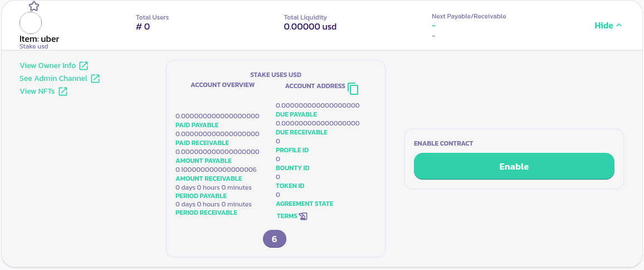Viewport: 644px width, 270px height.
Task: Open the View NFTs link
Action: [x=37, y=91]
